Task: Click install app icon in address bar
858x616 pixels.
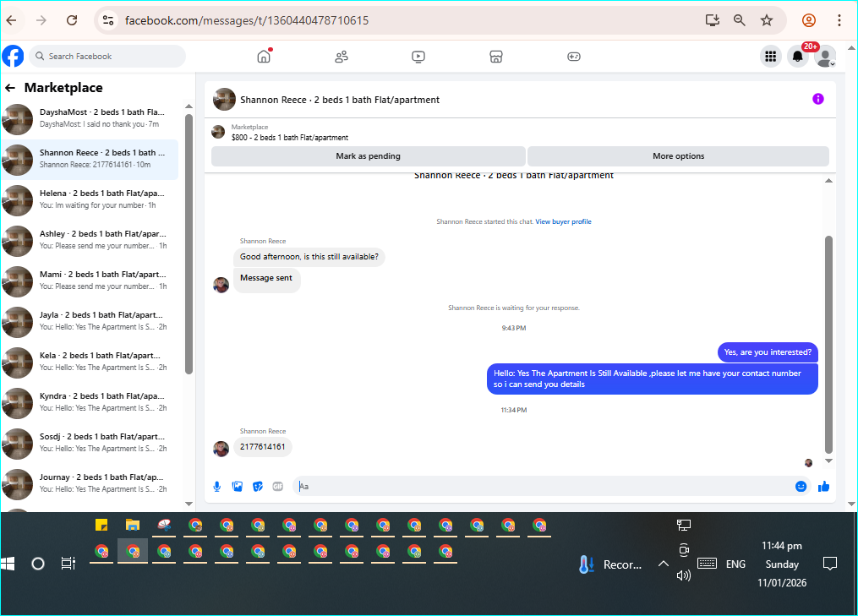Action: pos(712,20)
